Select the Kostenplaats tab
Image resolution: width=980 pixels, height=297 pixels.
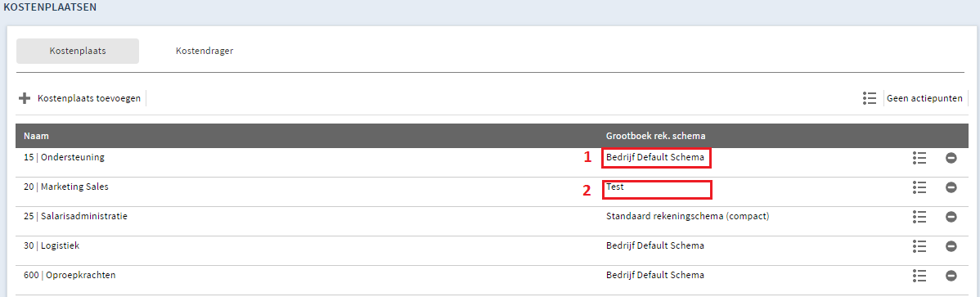point(78,52)
